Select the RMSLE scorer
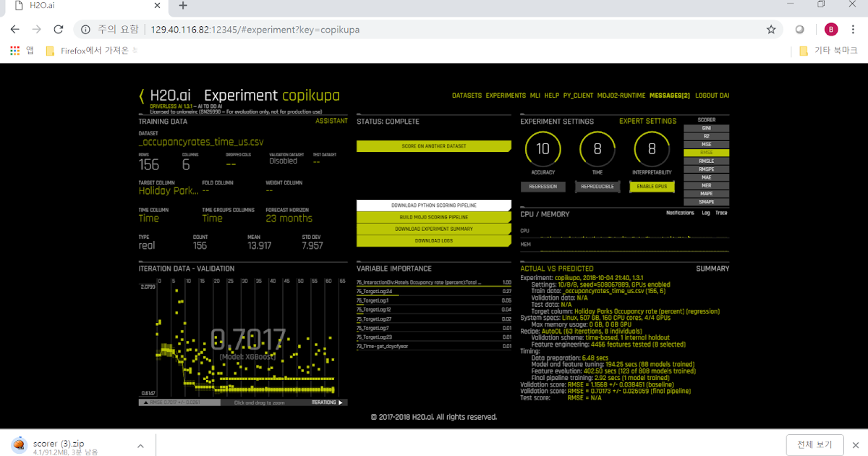The width and height of the screenshot is (868, 456). (x=706, y=161)
